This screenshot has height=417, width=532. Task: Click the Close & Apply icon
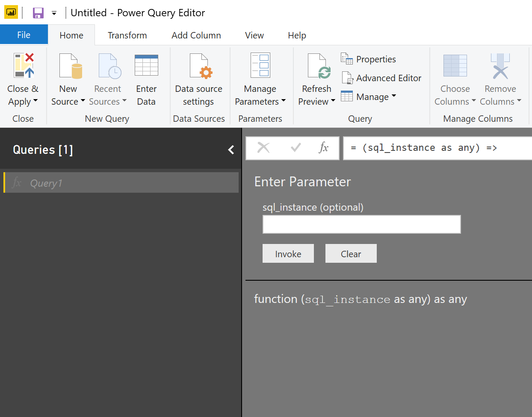tap(24, 65)
